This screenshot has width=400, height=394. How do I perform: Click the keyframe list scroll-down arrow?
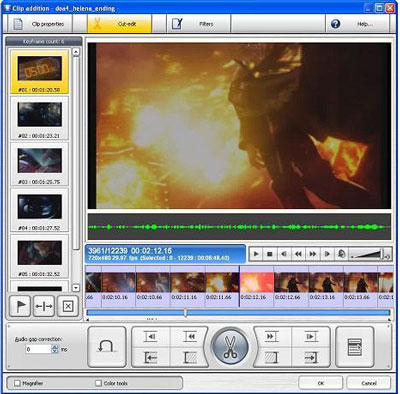click(76, 287)
